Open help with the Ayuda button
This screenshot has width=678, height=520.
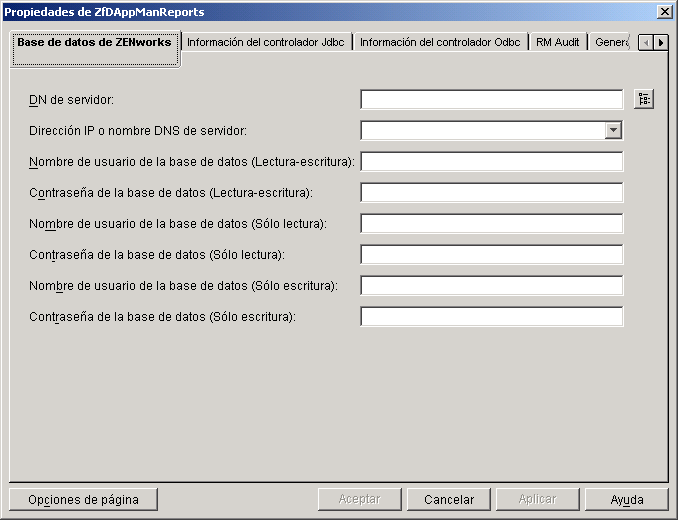pyautogui.click(x=627, y=500)
